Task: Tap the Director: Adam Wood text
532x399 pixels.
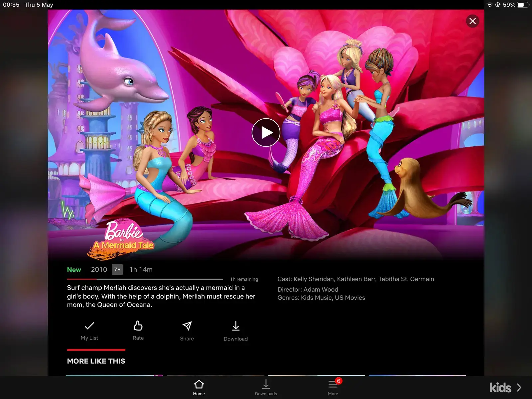Action: click(308, 290)
